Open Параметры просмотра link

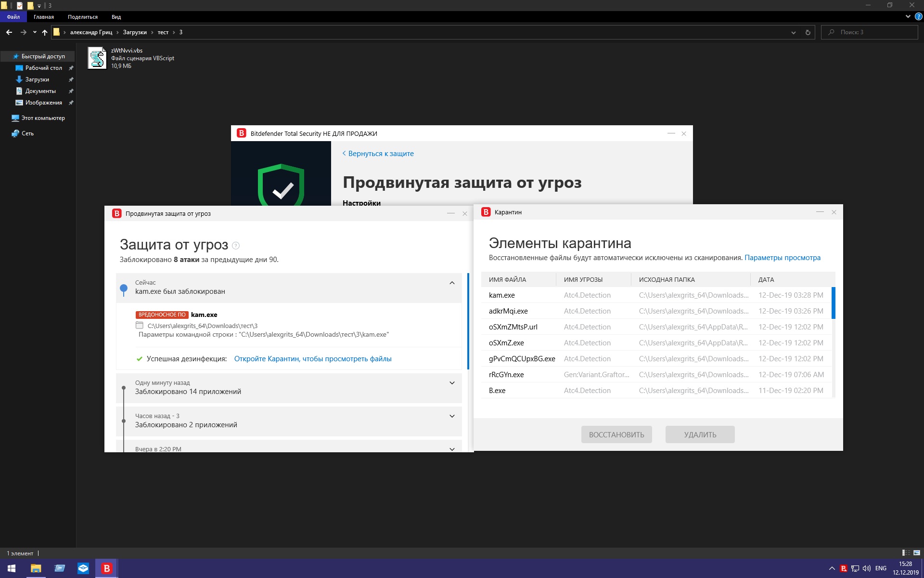point(782,258)
